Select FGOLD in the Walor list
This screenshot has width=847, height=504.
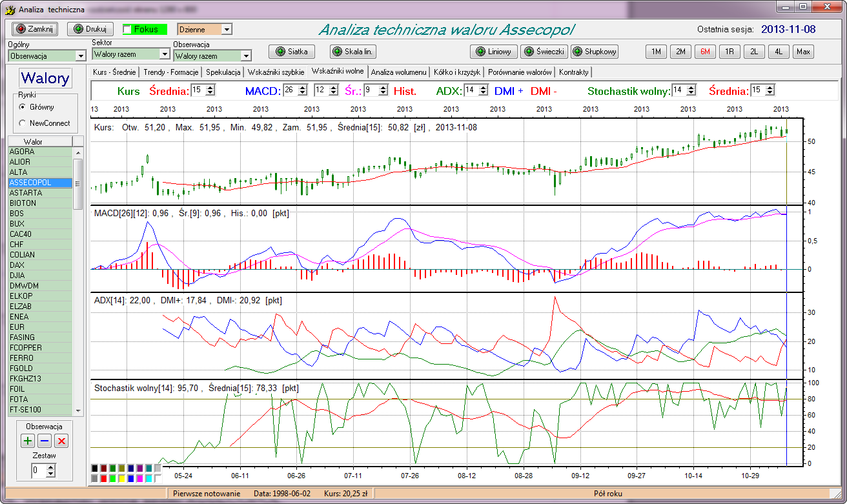(x=40, y=368)
